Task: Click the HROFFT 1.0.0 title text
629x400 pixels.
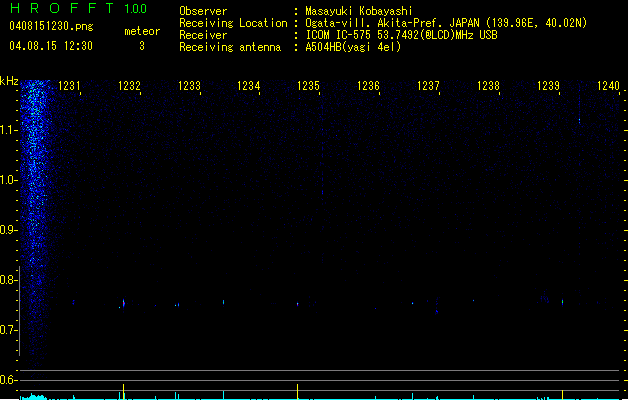Action: click(79, 8)
